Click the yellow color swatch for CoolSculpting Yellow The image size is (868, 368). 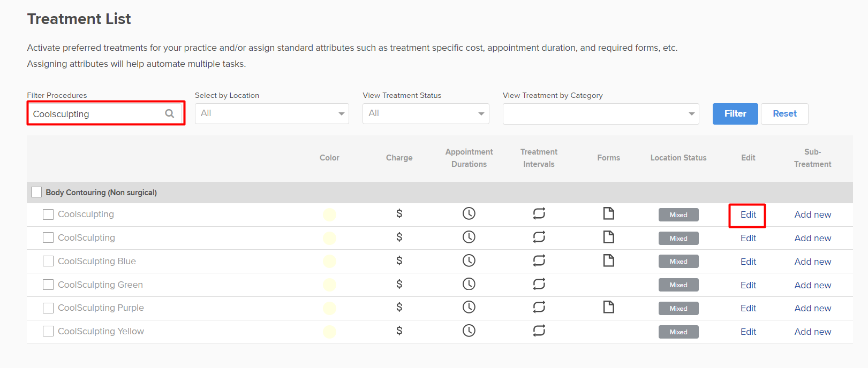[x=329, y=332]
